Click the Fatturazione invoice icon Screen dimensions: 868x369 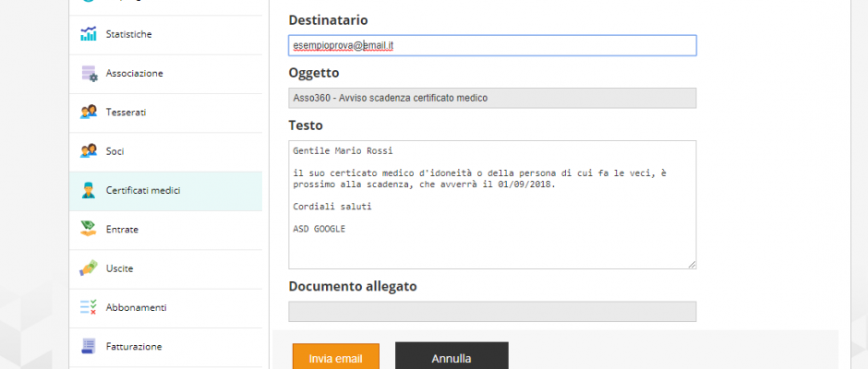88,346
